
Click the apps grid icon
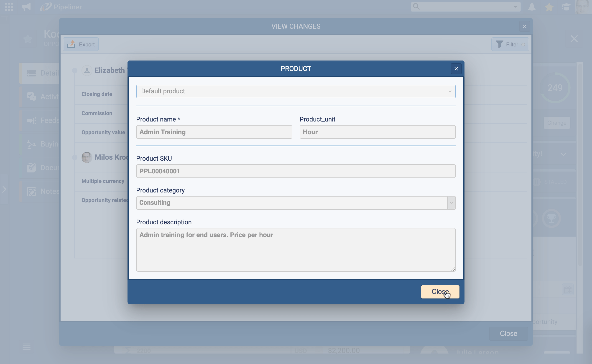pos(9,7)
